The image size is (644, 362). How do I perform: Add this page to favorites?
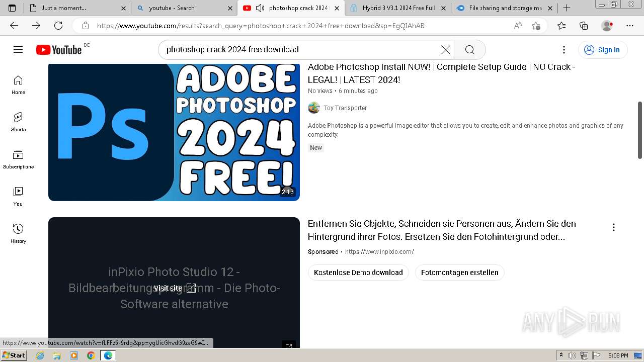(536, 26)
